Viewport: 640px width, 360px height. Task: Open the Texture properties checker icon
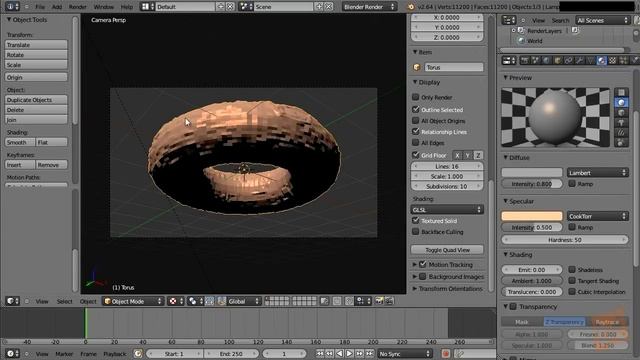[613, 60]
